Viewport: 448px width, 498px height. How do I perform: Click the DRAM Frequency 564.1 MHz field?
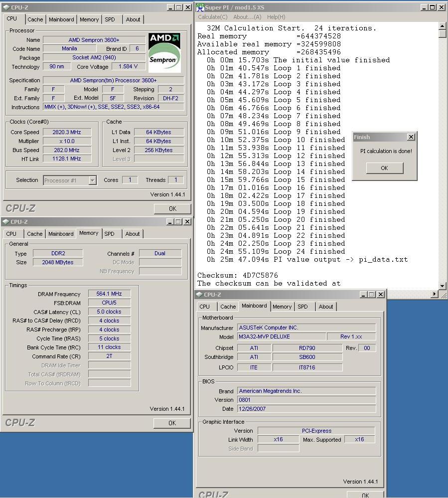coord(109,294)
